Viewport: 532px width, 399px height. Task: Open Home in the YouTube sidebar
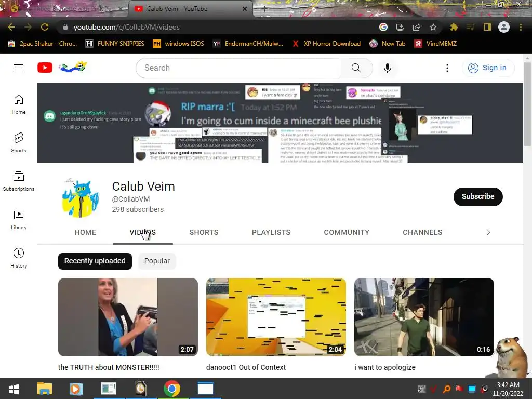[19, 104]
